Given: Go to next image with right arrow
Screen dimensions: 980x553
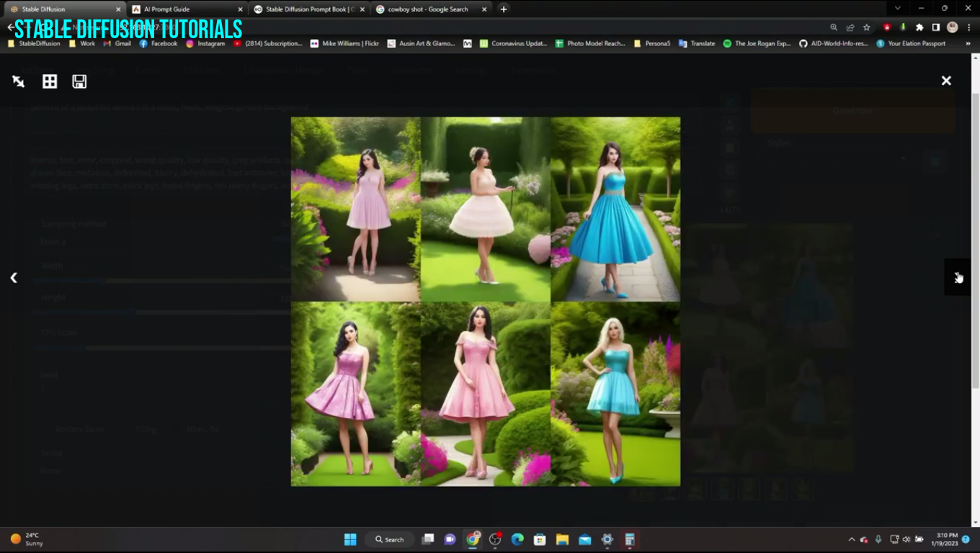Looking at the screenshot, I should pyautogui.click(x=958, y=277).
